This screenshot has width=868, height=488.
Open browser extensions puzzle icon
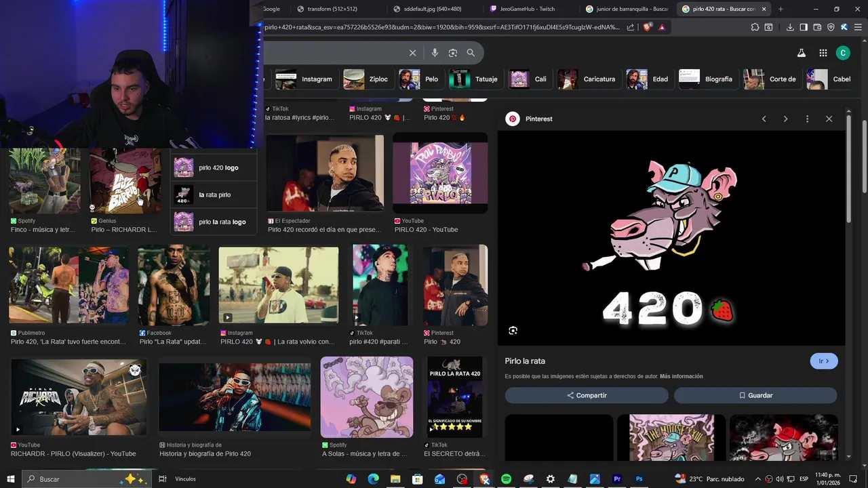click(755, 27)
